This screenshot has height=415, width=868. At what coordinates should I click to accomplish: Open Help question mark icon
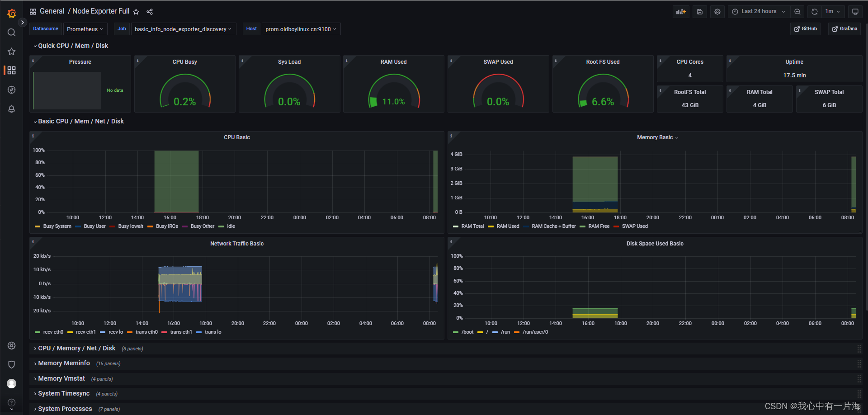click(12, 403)
